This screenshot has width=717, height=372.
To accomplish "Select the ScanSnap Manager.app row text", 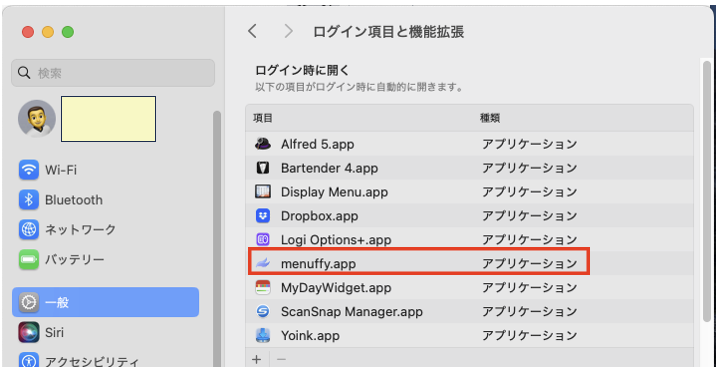I will pos(352,311).
